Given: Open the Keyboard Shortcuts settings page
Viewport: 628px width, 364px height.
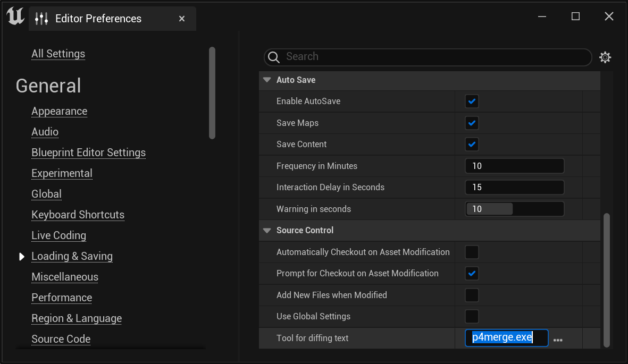Looking at the screenshot, I should pyautogui.click(x=78, y=215).
